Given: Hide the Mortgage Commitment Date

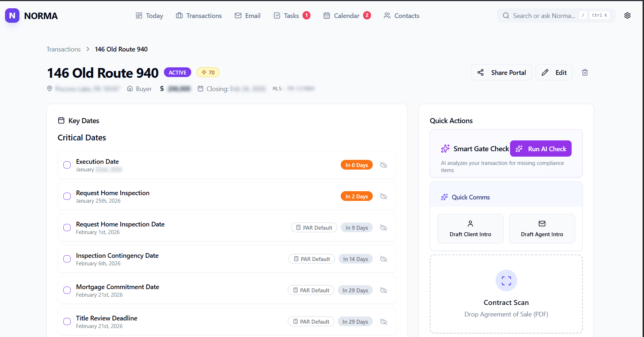Looking at the screenshot, I should point(383,290).
